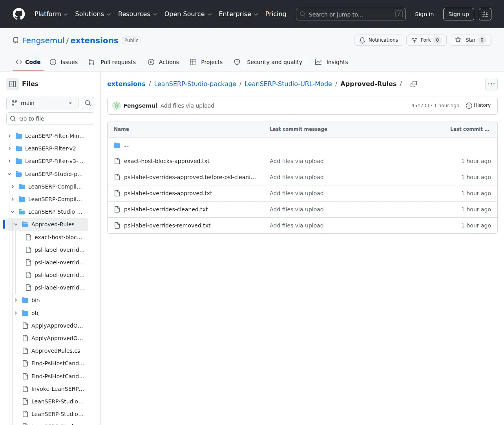Click file icon of exact-host-blocks-approved.txt row
504x425 pixels.
pos(117,161)
